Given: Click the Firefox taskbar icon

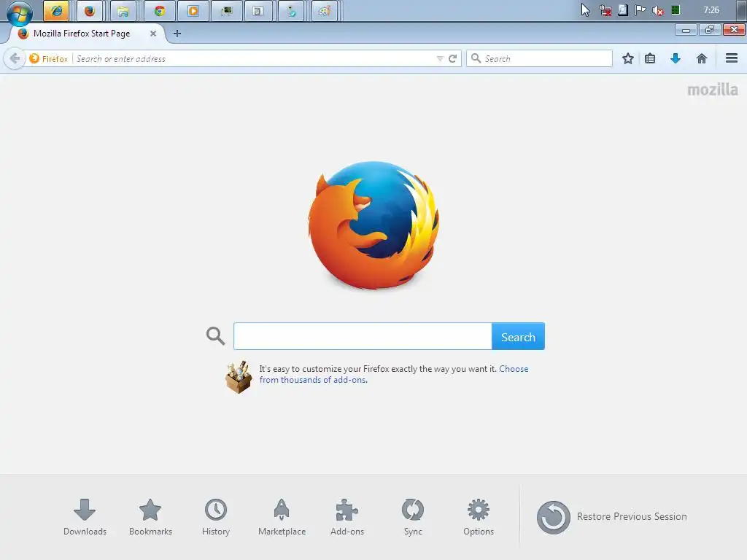Looking at the screenshot, I should [x=90, y=10].
